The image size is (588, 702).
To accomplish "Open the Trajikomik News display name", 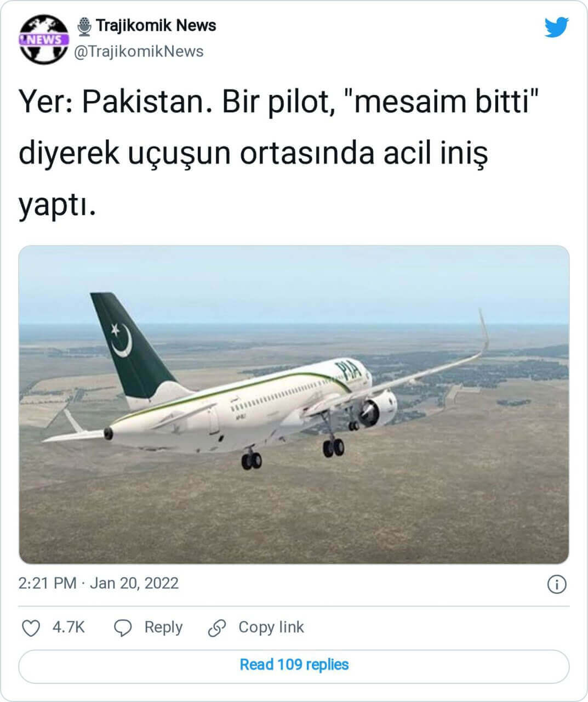I will [x=156, y=26].
